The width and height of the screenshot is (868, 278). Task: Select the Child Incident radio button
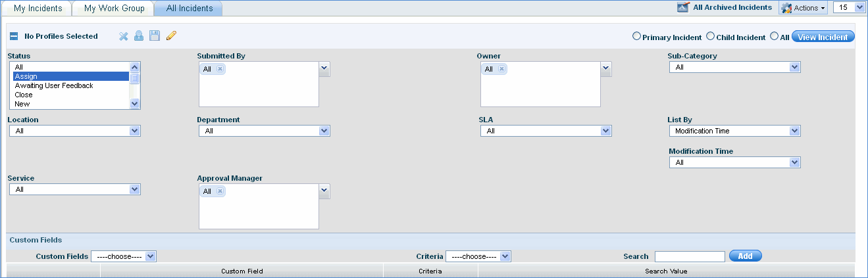coord(710,37)
